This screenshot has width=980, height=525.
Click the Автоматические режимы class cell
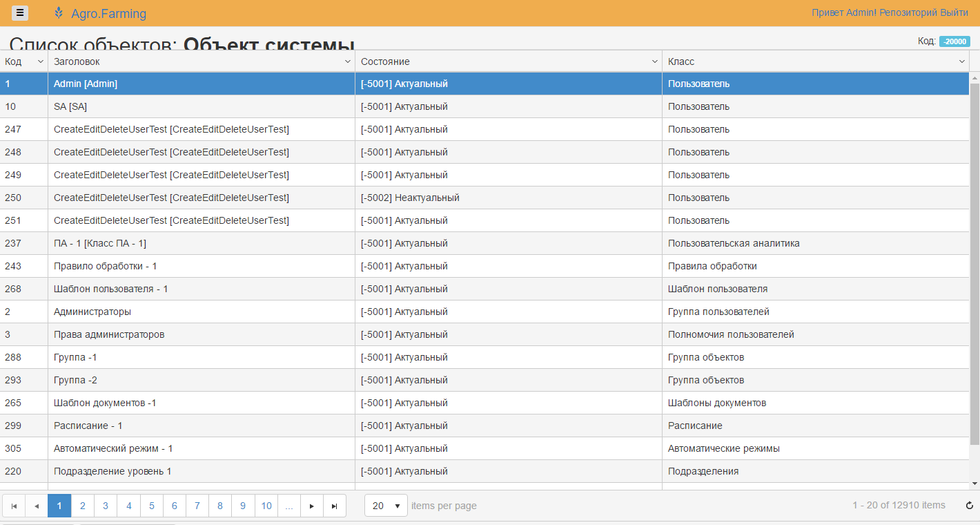pos(816,448)
